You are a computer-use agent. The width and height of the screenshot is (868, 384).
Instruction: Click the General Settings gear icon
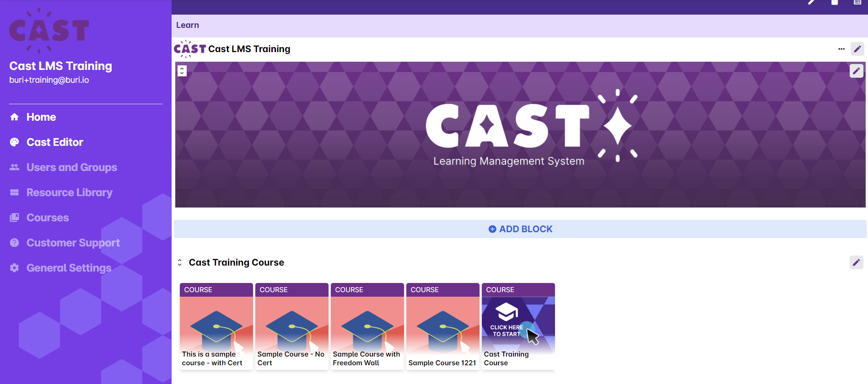(15, 268)
